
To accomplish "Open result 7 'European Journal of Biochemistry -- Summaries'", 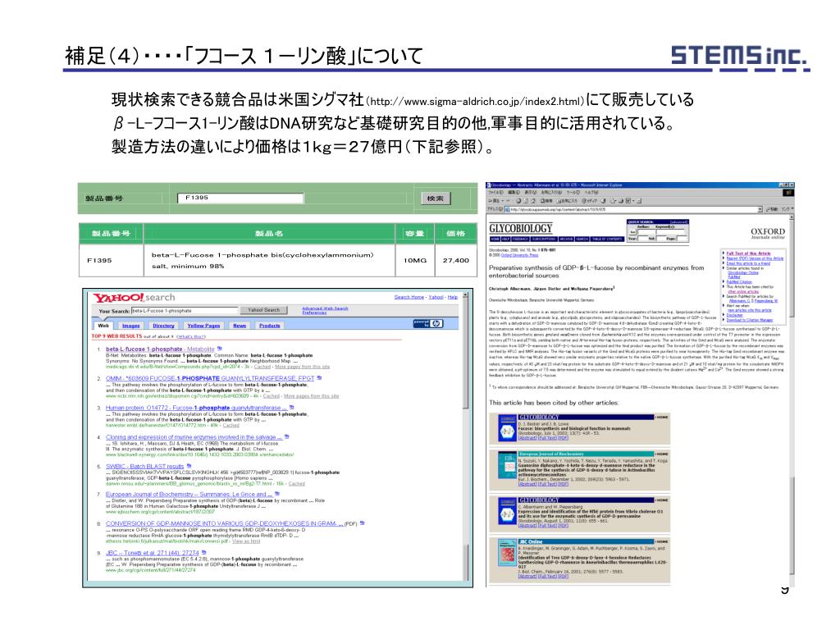I will pos(189,495).
